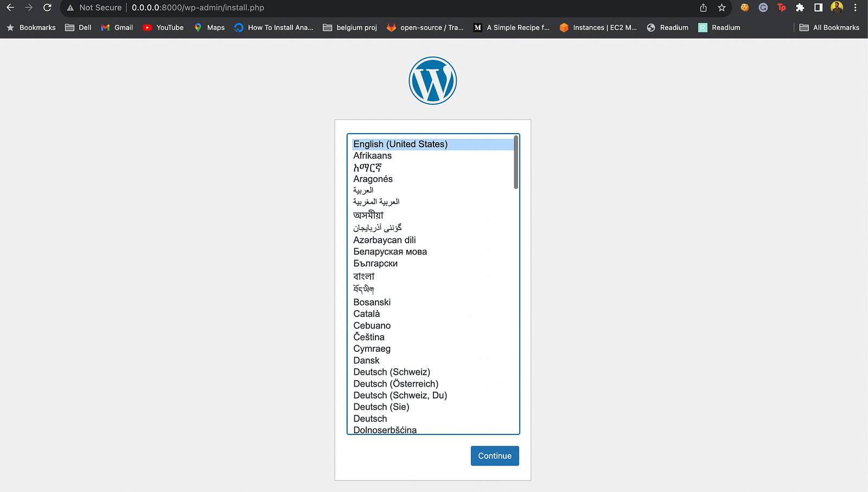Click the Not Secure warning icon
This screenshot has width=868, height=492.
[x=70, y=8]
